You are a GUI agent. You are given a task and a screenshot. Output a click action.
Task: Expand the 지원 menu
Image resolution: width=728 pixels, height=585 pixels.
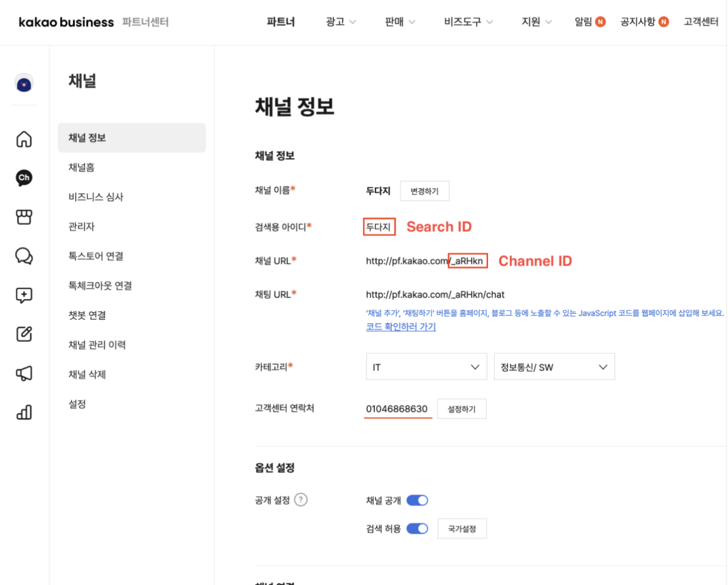(536, 22)
